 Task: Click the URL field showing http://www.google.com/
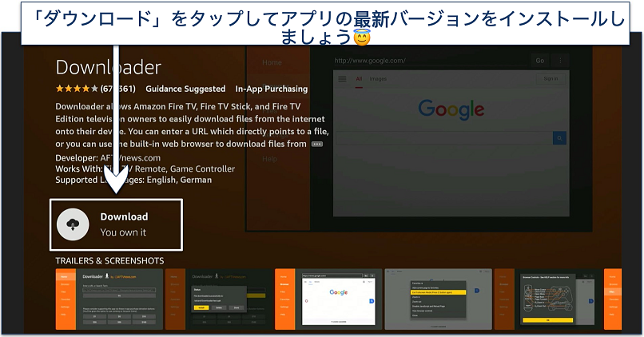pos(430,61)
